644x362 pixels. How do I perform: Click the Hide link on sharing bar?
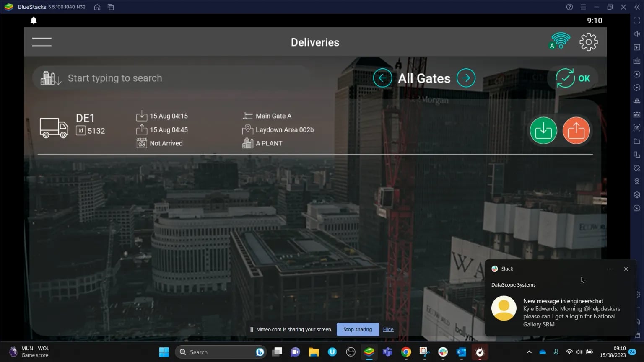pyautogui.click(x=388, y=329)
